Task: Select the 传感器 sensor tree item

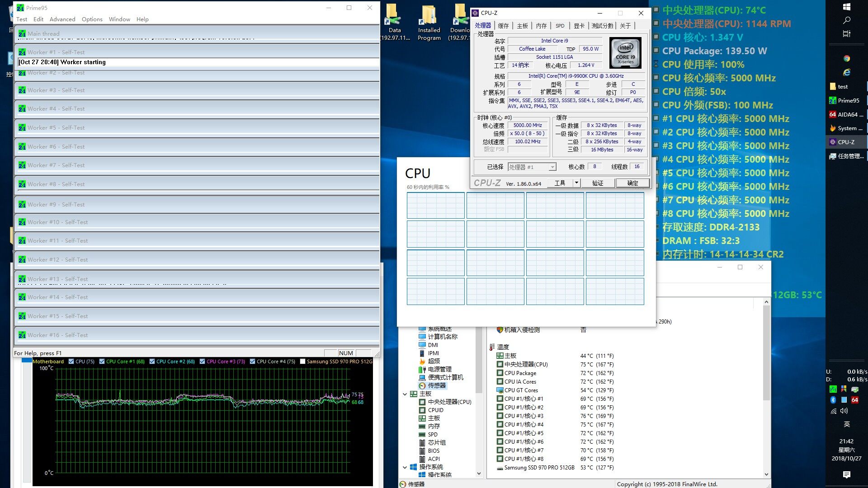Action: pos(432,385)
